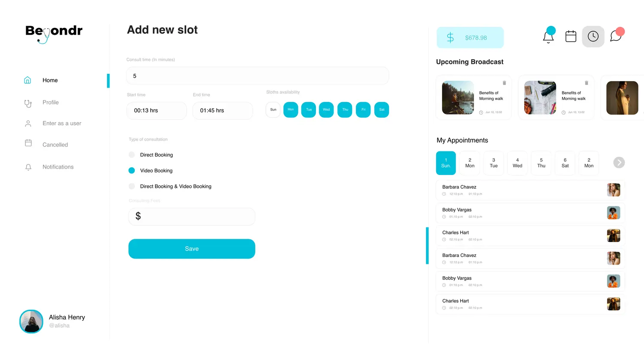Open Charles Hart 02:10 p.m appointment at list bottom
644x362 pixels.
click(x=530, y=304)
